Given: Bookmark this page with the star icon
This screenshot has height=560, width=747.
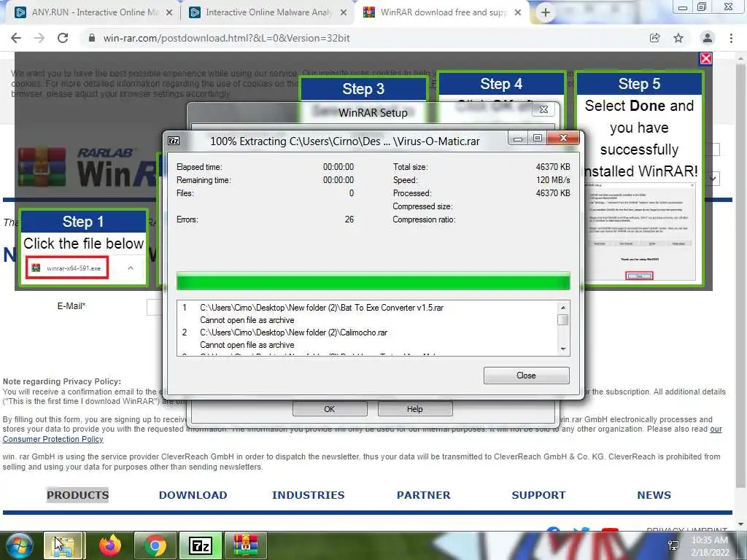Looking at the screenshot, I should pos(678,38).
